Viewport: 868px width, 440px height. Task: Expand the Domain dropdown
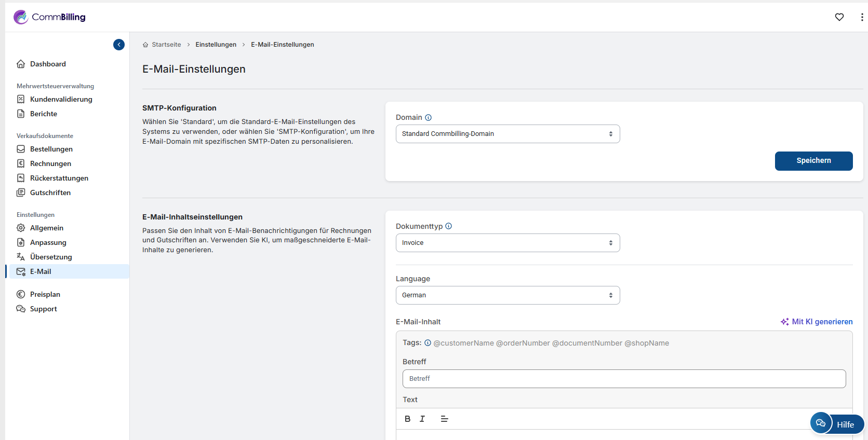pyautogui.click(x=508, y=134)
